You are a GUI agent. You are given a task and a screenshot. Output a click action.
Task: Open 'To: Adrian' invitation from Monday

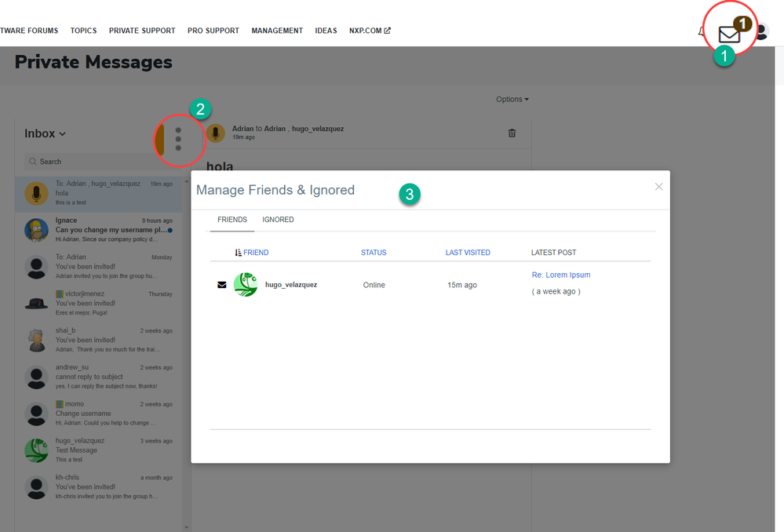[99, 267]
